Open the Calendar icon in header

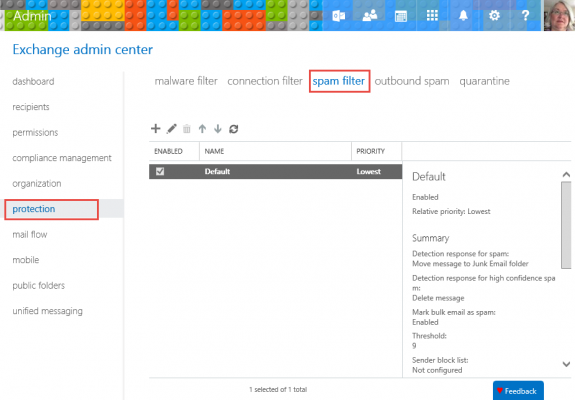pyautogui.click(x=400, y=16)
